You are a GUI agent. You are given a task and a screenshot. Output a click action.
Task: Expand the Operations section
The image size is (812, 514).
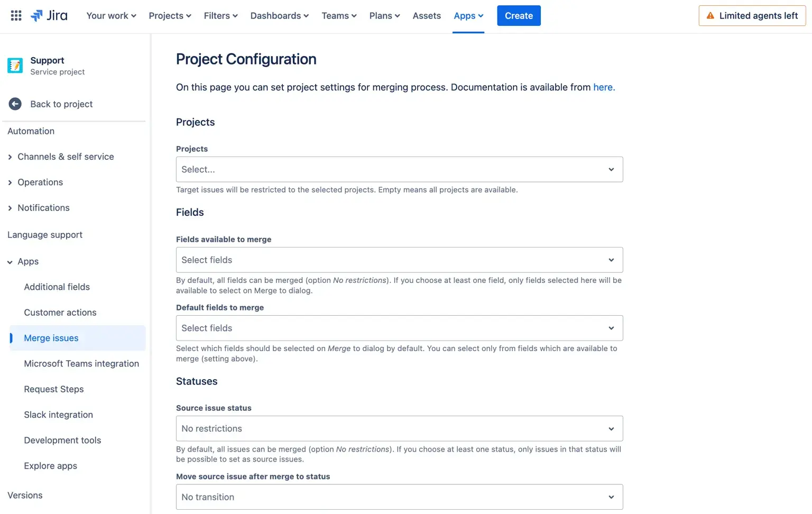[10, 182]
